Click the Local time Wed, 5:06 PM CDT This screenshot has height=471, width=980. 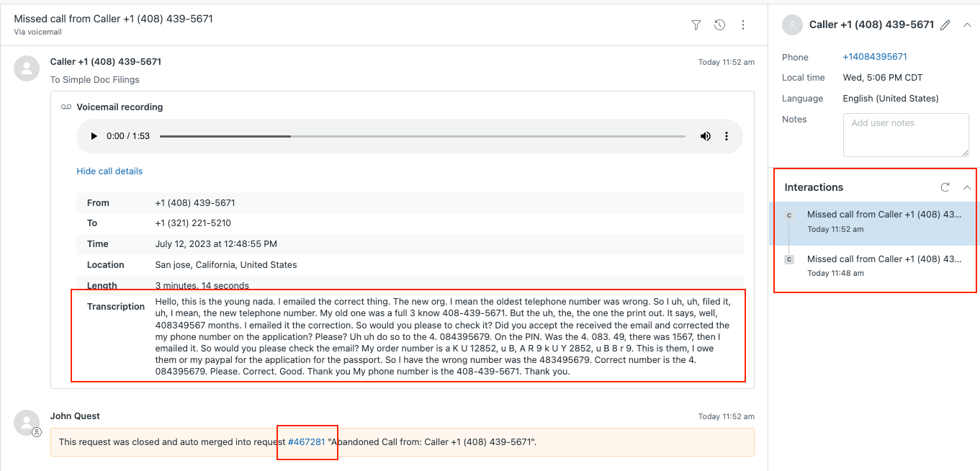click(x=883, y=78)
